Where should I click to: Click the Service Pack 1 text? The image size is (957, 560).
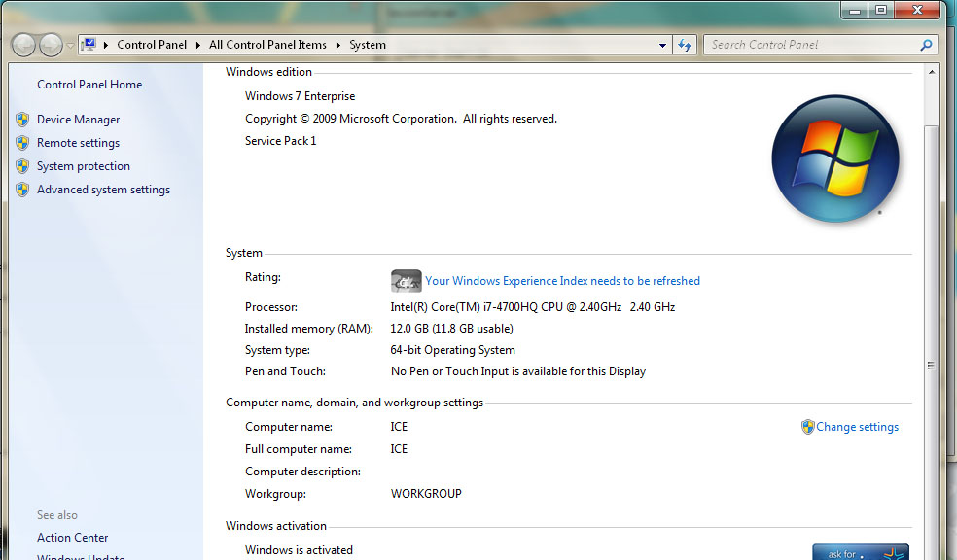(281, 141)
